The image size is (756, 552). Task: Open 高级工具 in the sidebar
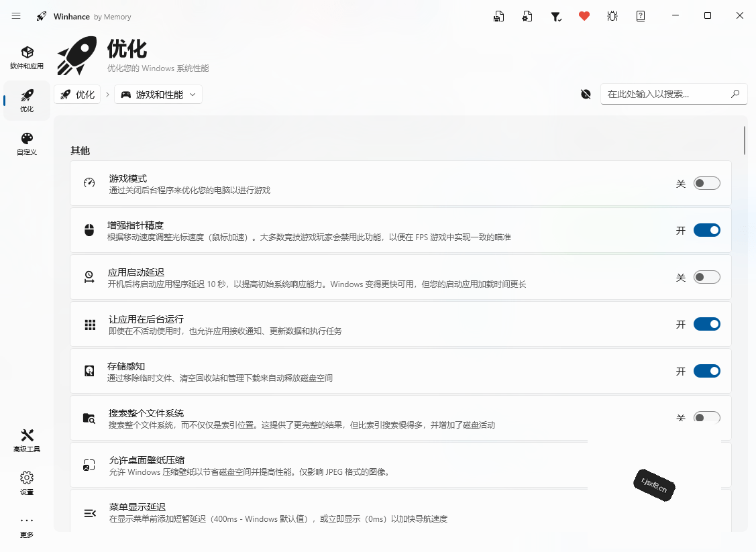point(27,441)
